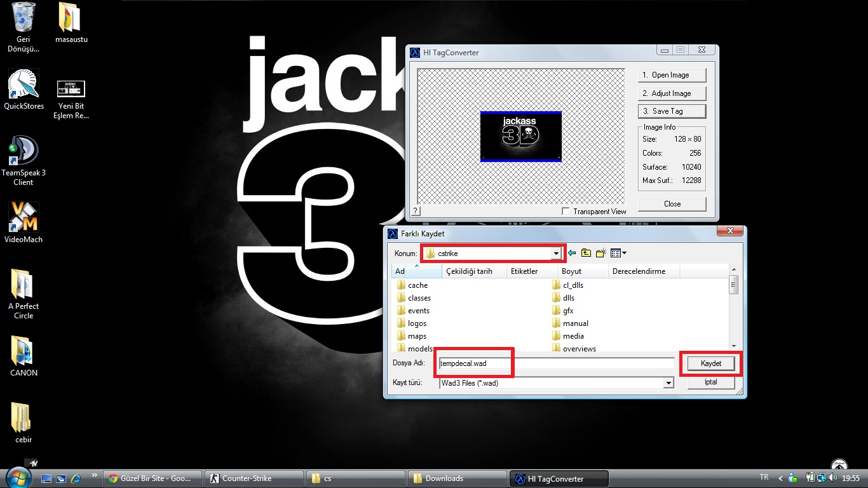Image resolution: width=868 pixels, height=488 pixels.
Task: Open the maps folder
Action: [x=412, y=336]
